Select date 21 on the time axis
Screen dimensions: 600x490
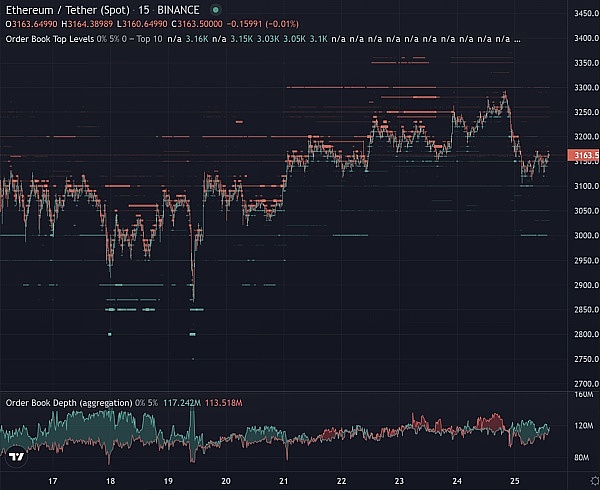coord(284,480)
